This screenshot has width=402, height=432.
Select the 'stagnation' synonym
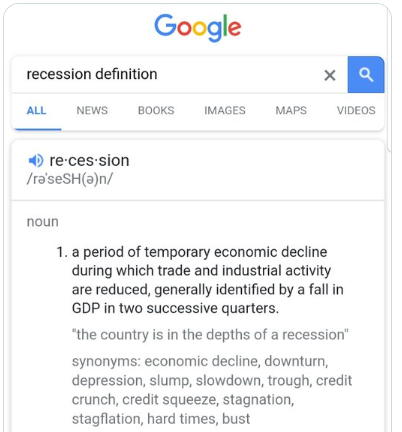point(257,400)
